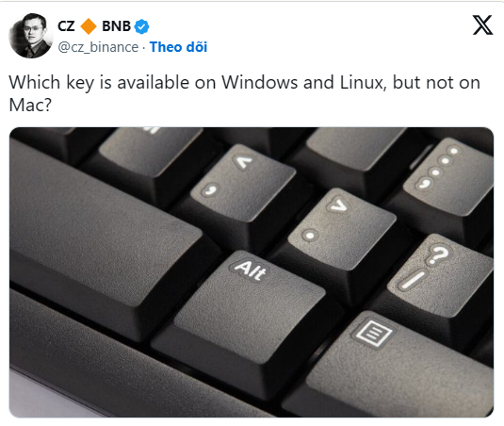Viewport: 504px width, 426px height.
Task: Click the word Mac? in tweet
Action: pyautogui.click(x=30, y=105)
